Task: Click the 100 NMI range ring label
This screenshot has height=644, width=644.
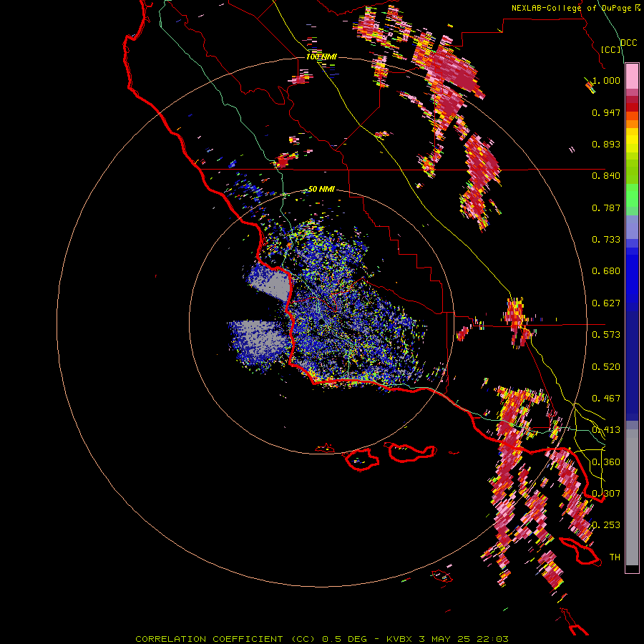Action: tap(321, 57)
